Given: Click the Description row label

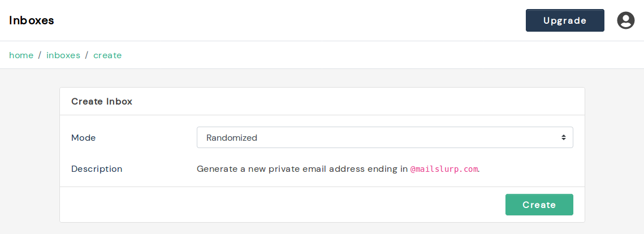Looking at the screenshot, I should [97, 168].
